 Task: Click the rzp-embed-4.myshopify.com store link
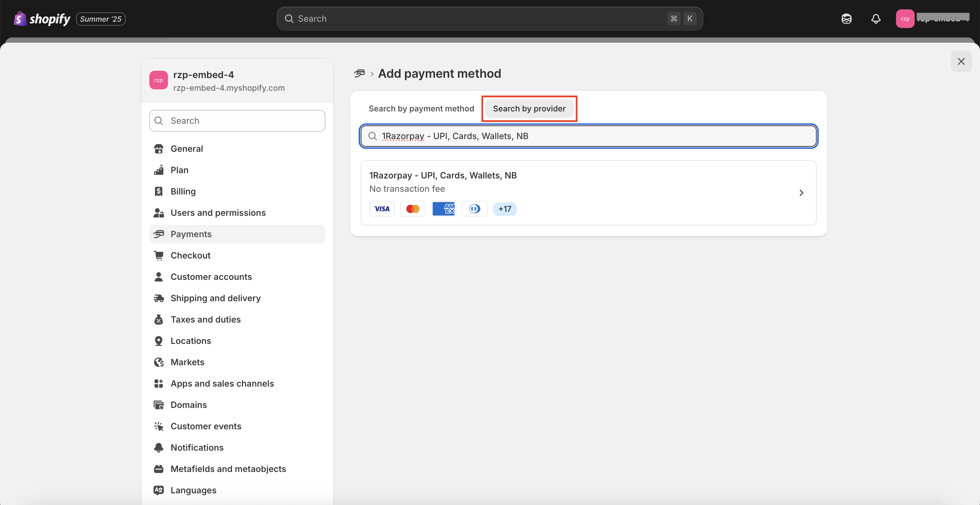click(229, 88)
